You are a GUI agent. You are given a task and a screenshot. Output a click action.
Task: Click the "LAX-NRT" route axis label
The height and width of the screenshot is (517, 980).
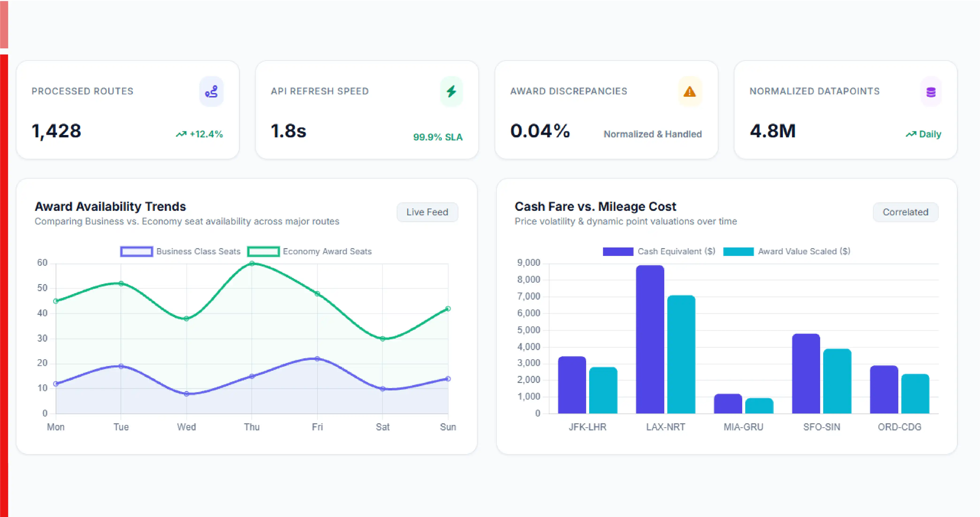665,427
